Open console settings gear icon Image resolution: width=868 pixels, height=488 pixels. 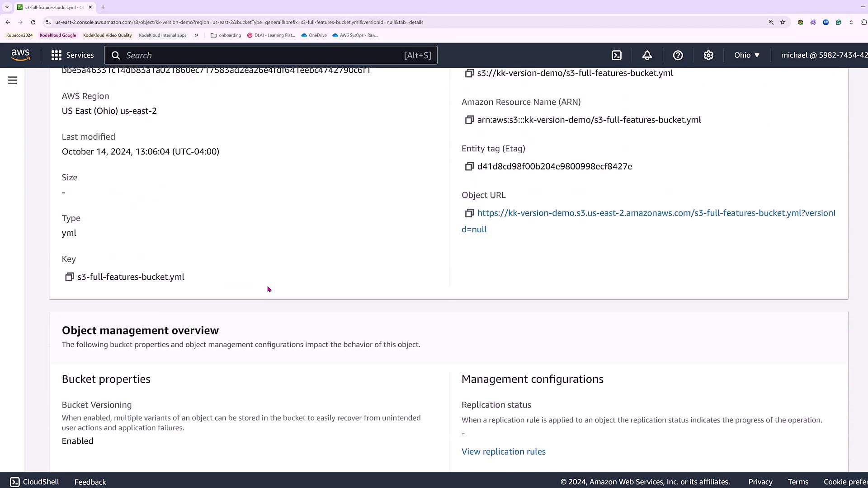click(x=708, y=55)
